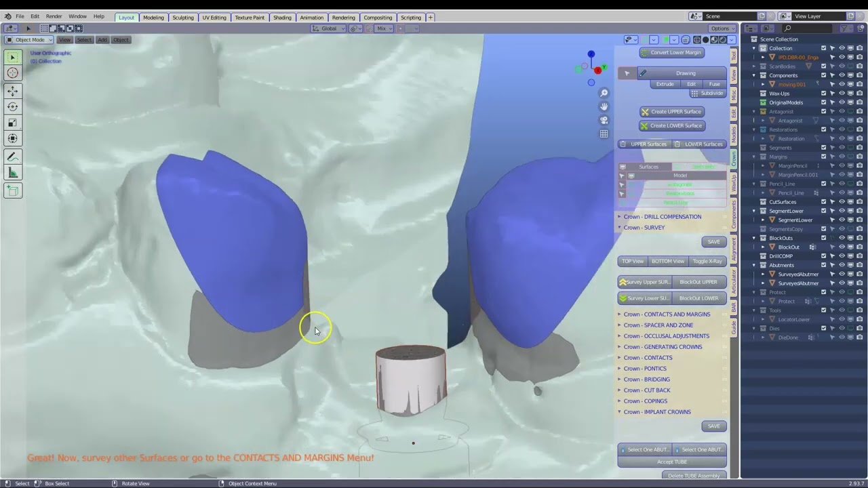Switch to Solid shading mode

(x=705, y=39)
